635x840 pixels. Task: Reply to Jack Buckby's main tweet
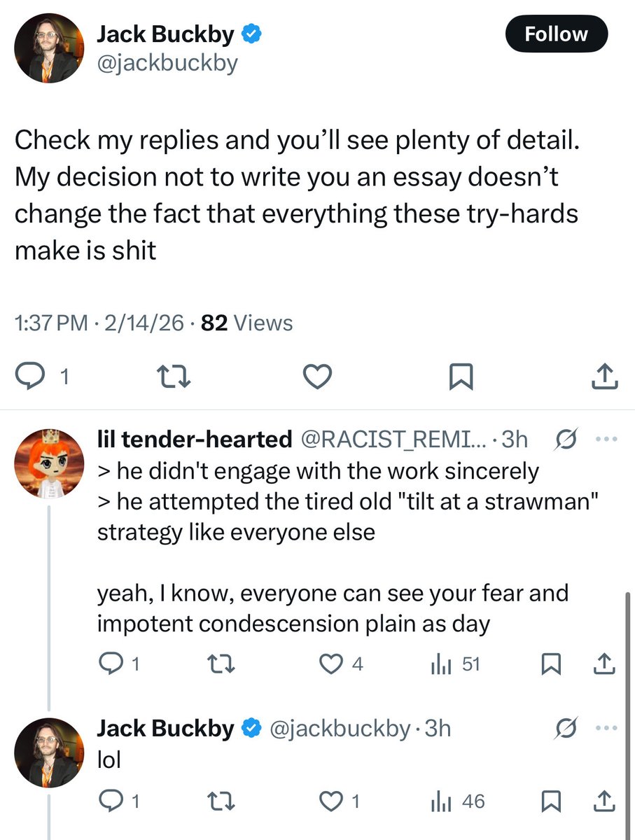pos(29,377)
